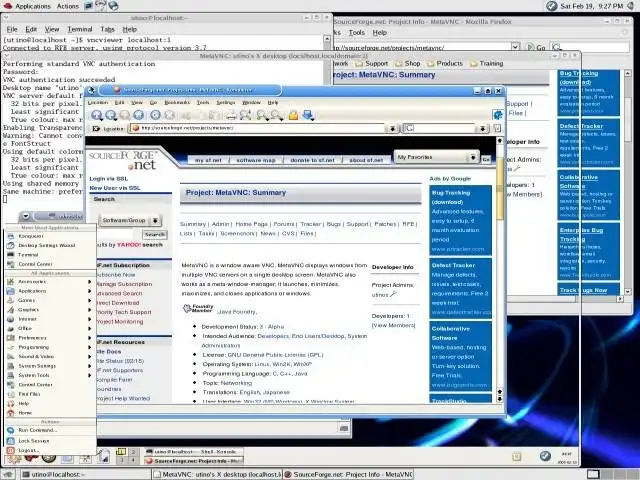This screenshot has width=640, height=480.
Task: Expand Accessories submenu in K menu
Action: click(x=49, y=282)
